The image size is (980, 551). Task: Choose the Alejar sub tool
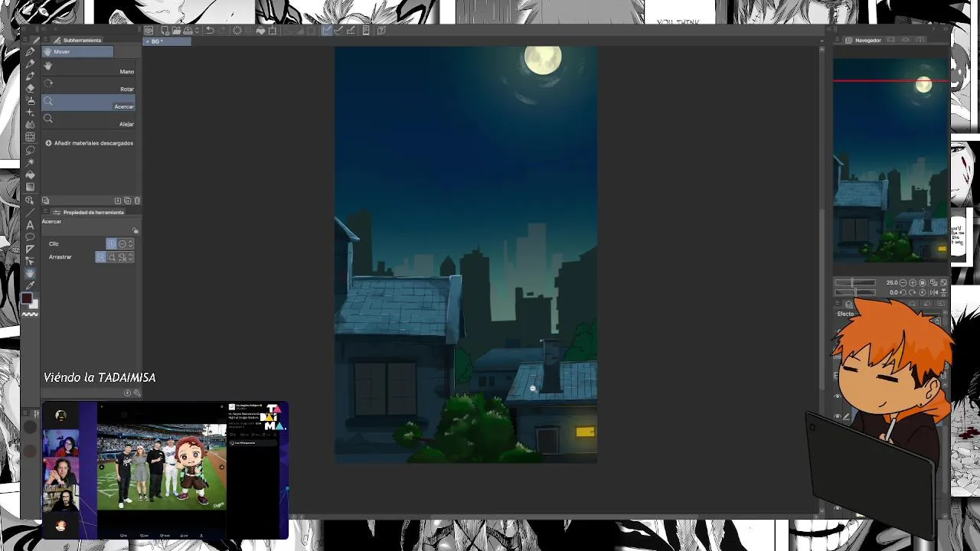coord(89,120)
